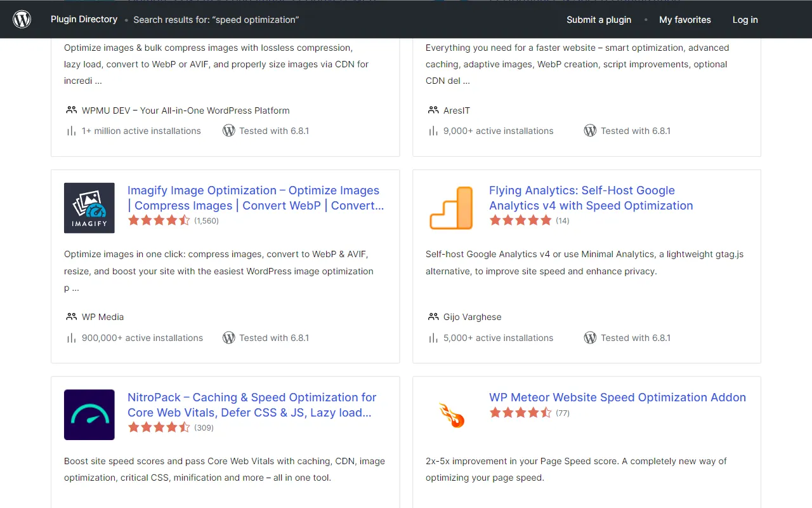Open Imagify Image Optimization plugin title
Screen dimensions: 812x508
256,198
